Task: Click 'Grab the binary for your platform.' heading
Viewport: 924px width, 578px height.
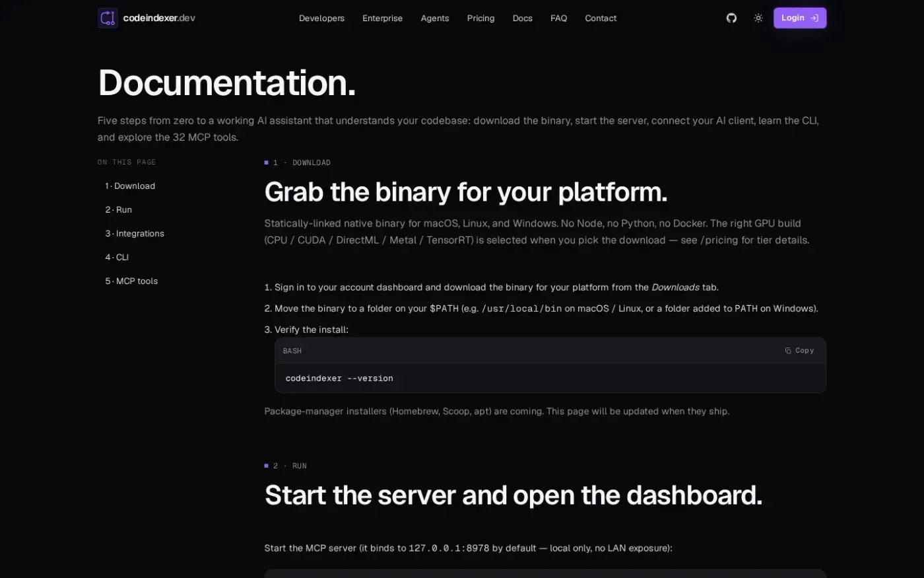Action: point(466,192)
